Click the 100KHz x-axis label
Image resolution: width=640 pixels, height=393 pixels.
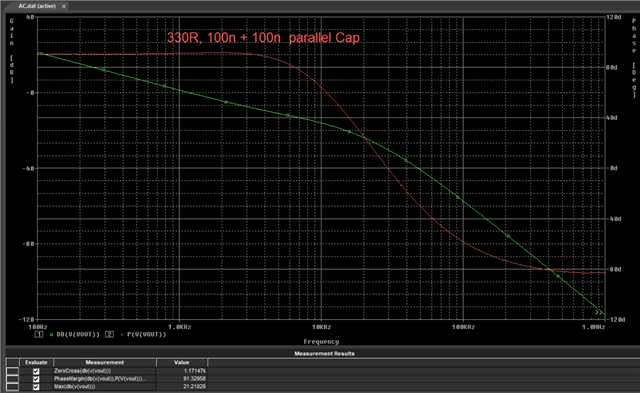click(463, 327)
